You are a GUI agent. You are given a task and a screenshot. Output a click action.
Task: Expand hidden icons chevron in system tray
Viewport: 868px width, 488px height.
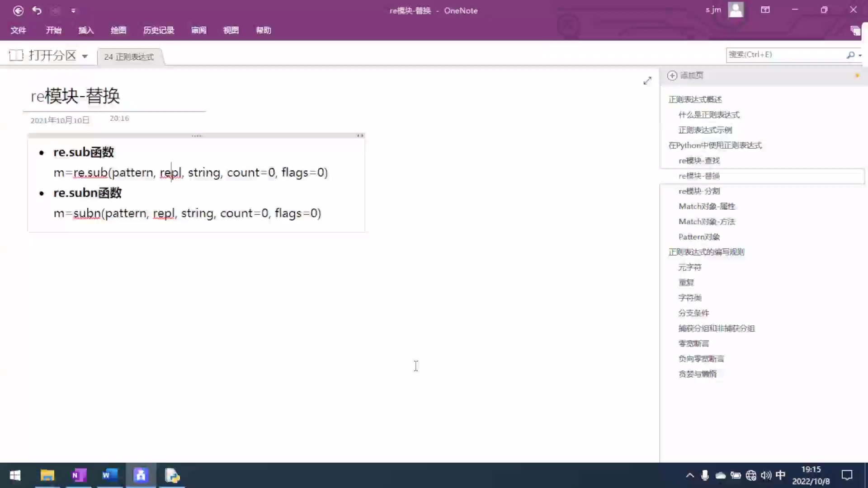690,475
